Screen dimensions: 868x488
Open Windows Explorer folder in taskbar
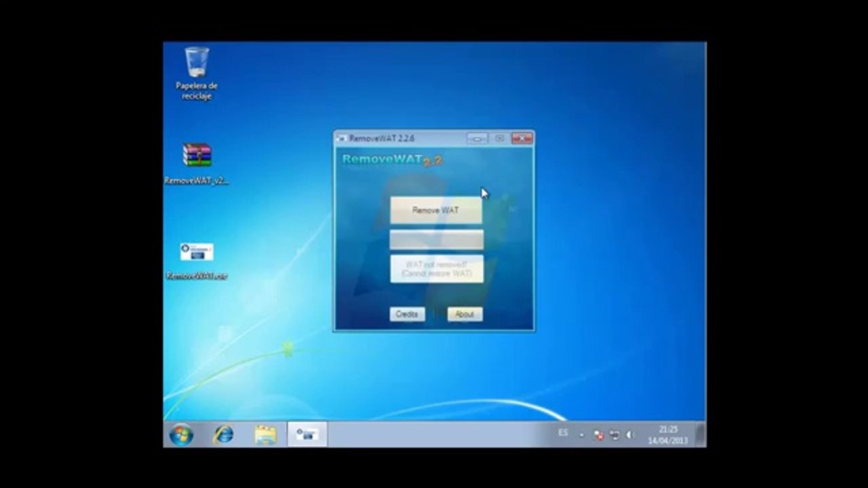coord(265,434)
